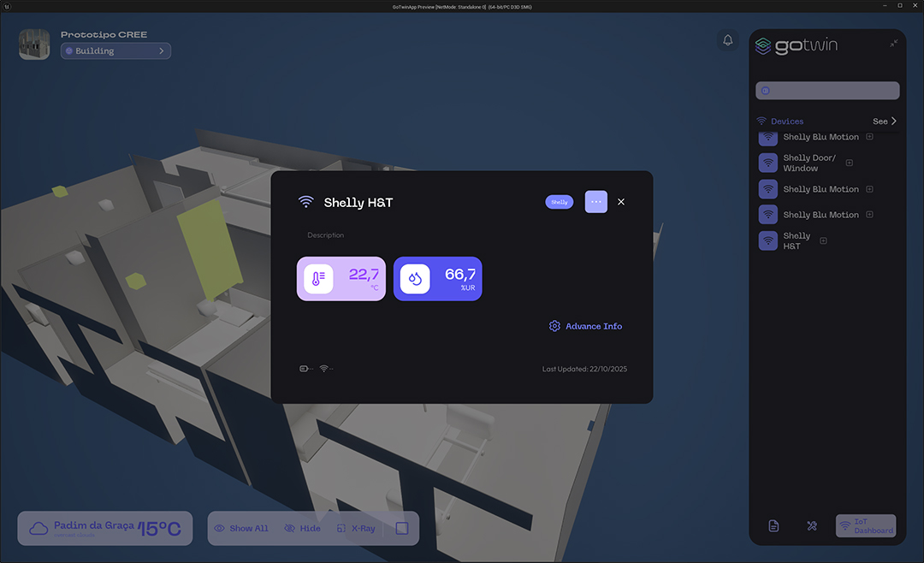The image size is (924, 563).
Task: Toggle the square selection box in toolbar
Action: pyautogui.click(x=402, y=529)
